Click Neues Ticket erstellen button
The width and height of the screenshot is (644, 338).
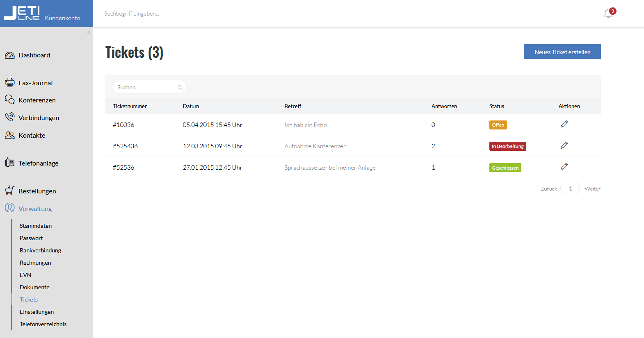point(562,52)
